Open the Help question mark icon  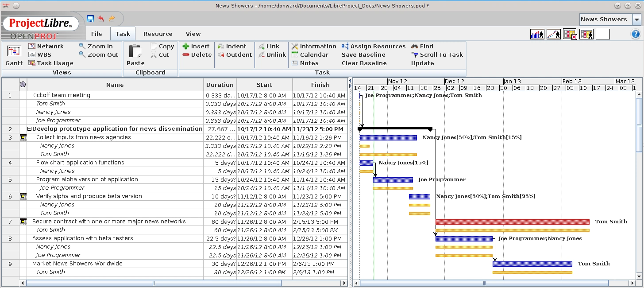636,34
